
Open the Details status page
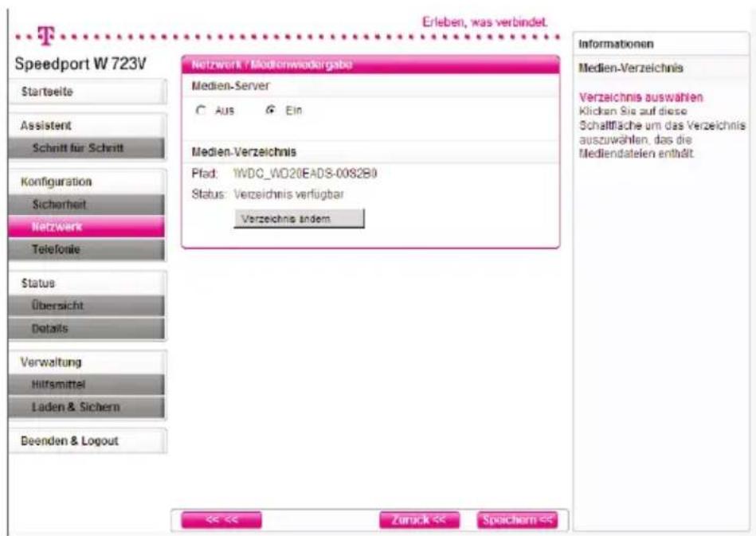pos(86,328)
